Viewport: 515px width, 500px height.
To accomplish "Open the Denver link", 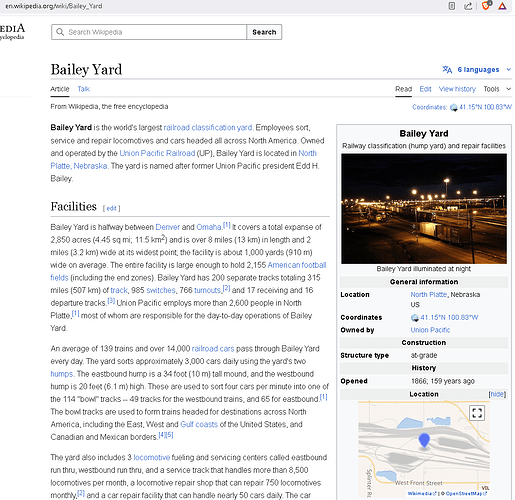I will tap(167, 227).
